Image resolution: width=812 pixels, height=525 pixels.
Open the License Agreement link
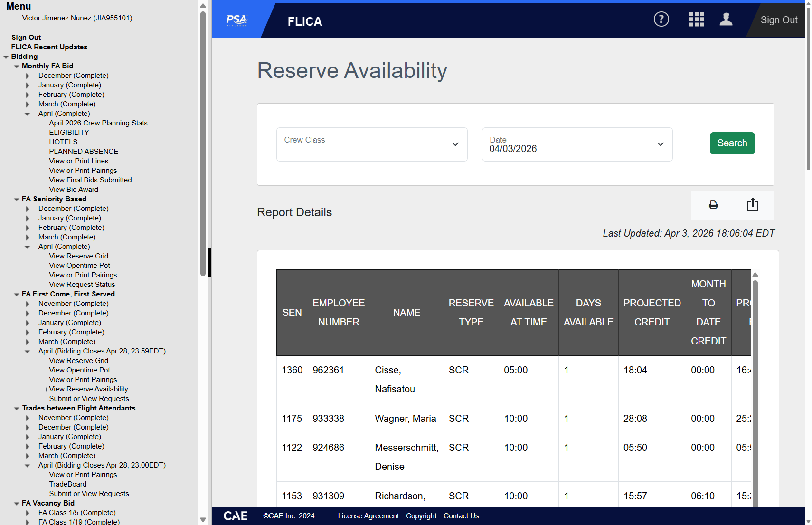[368, 516]
